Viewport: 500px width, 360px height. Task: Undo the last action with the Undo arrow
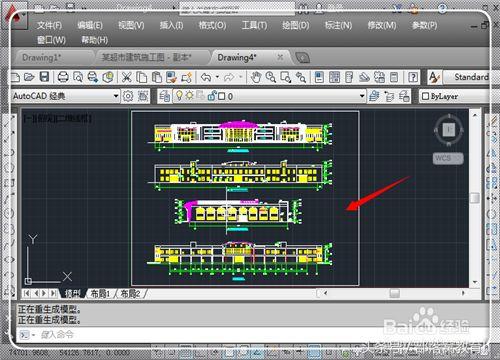(x=206, y=77)
